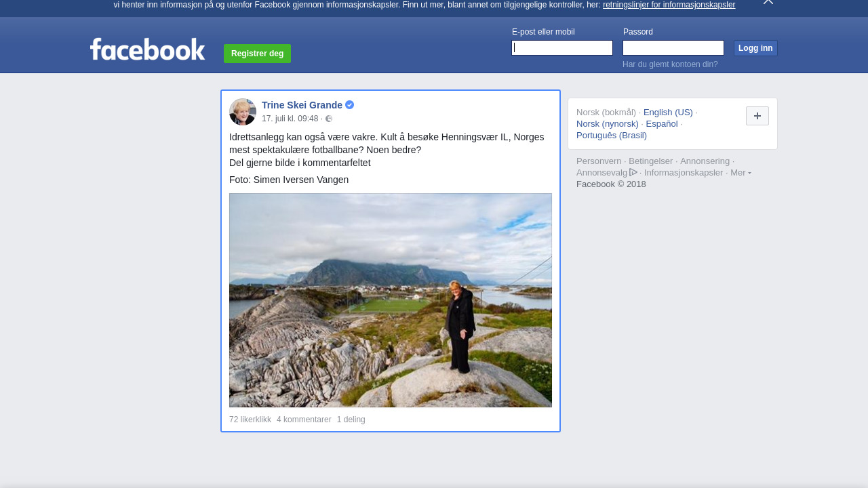868x488 pixels.
Task: Open the Personvern footer link
Action: point(599,161)
